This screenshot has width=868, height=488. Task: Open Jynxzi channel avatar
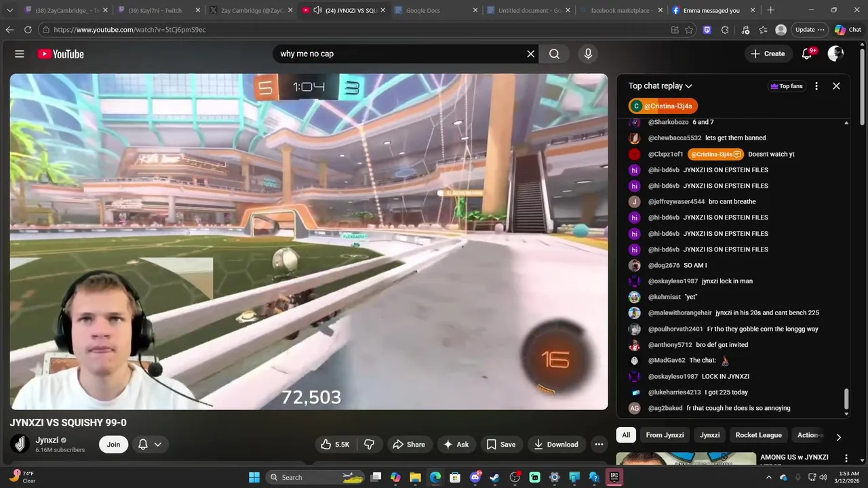(20, 444)
